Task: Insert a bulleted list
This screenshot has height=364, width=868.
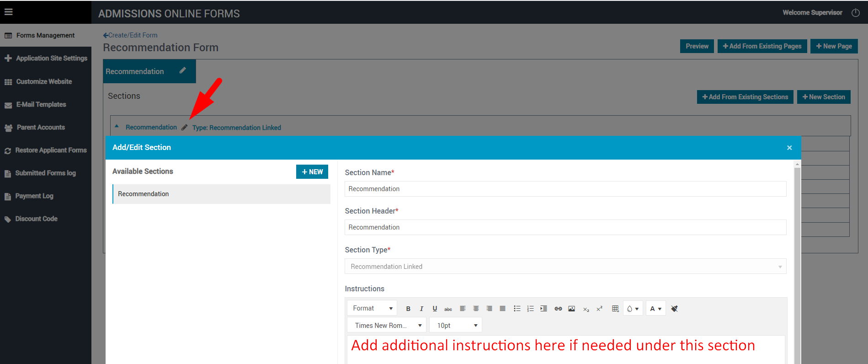Action: tap(517, 309)
